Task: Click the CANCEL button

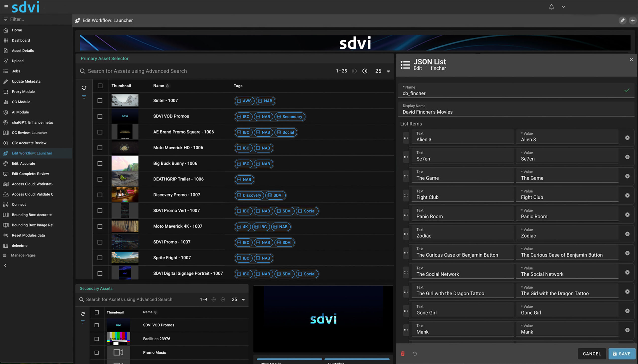Action: point(591,354)
